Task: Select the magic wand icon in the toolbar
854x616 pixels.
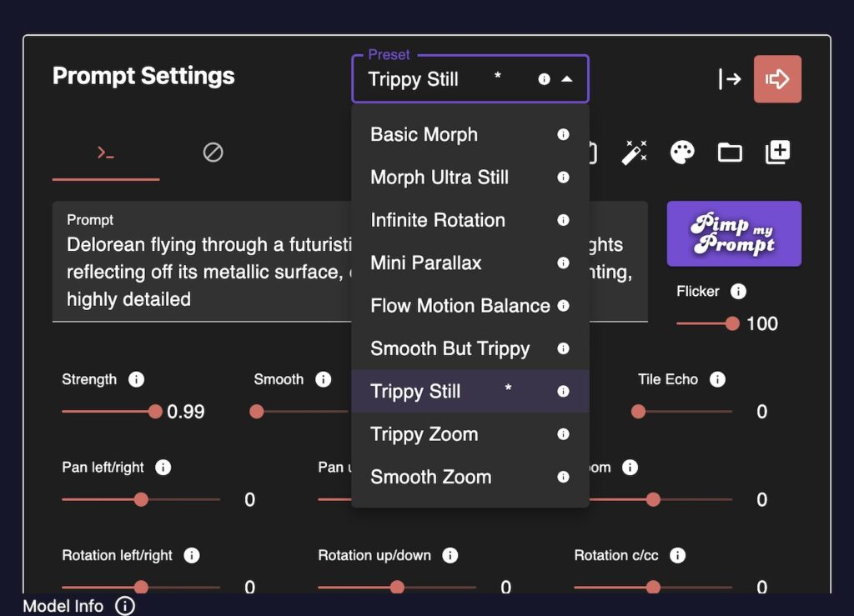Action: pos(635,152)
